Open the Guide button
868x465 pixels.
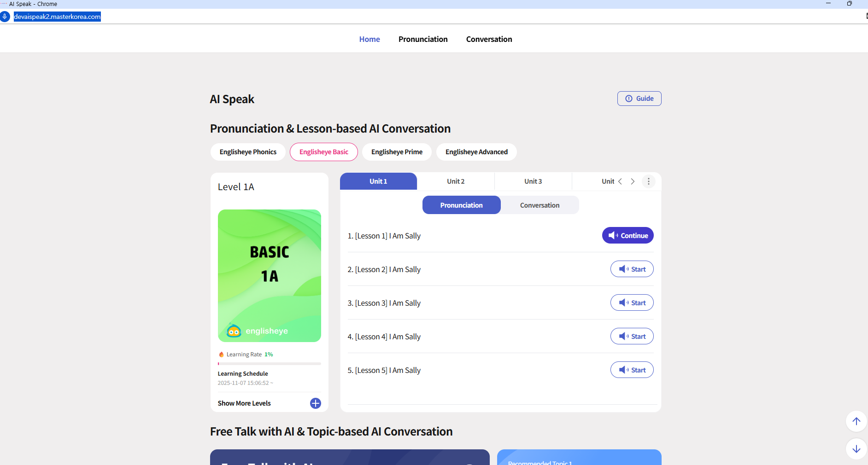pos(639,99)
